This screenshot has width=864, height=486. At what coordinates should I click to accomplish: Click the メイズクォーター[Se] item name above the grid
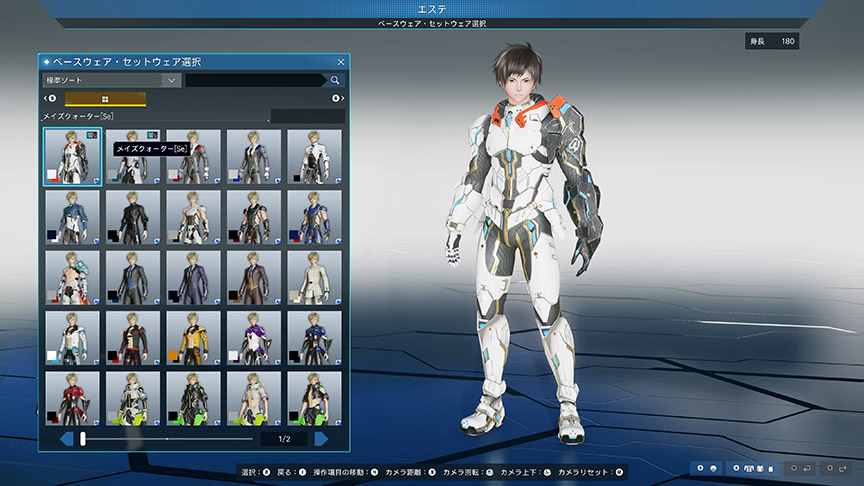78,116
